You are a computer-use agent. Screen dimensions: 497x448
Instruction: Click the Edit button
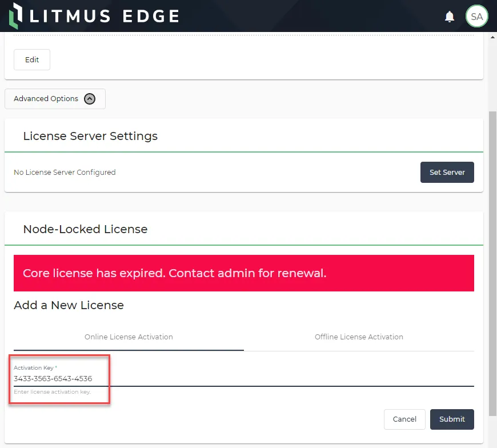32,59
